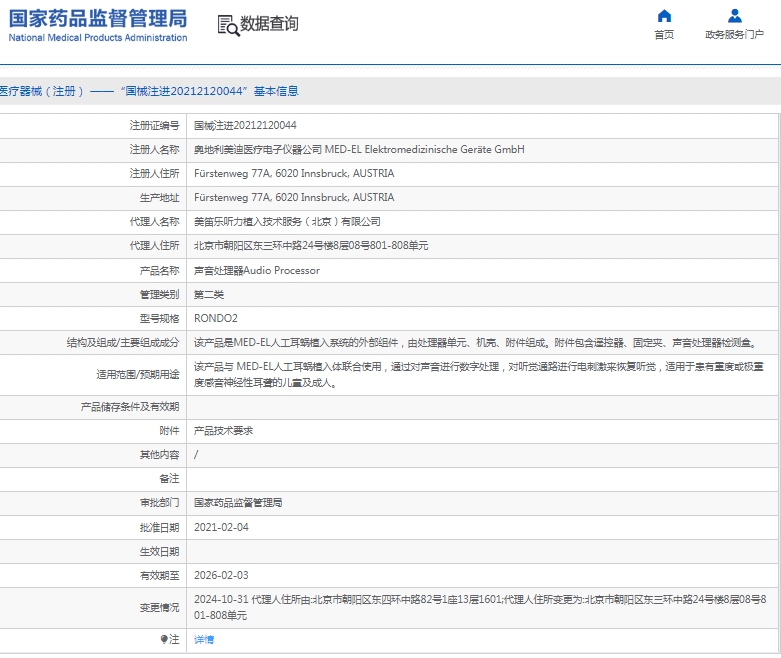Click product name 声音处理器Audio Processor

point(257,270)
